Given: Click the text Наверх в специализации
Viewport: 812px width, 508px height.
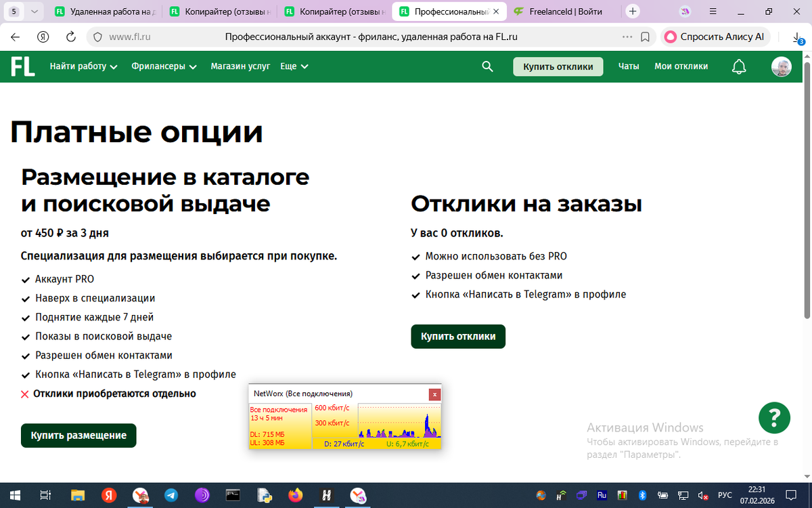Looking at the screenshot, I should (95, 298).
